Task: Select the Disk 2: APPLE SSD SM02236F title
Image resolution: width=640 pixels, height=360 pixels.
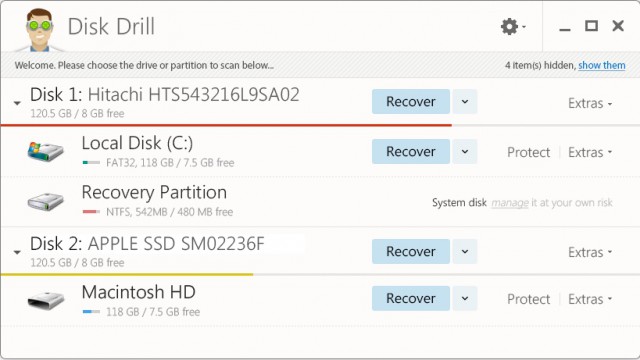Action: click(147, 244)
